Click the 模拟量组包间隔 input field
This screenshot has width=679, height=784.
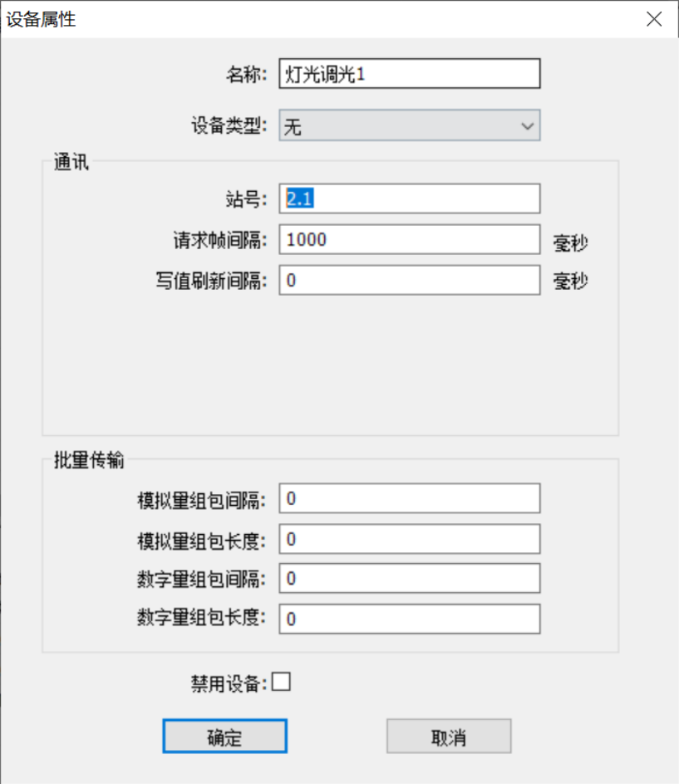click(409, 498)
